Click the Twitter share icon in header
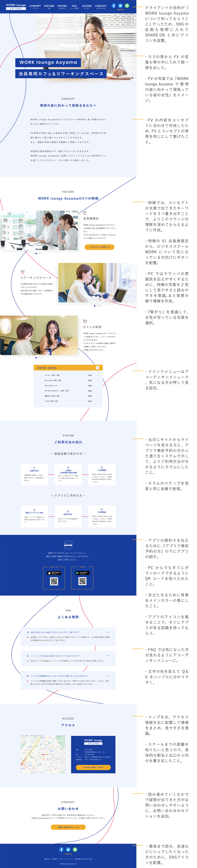Image resolution: width=197 pixels, height=868 pixels. pyautogui.click(x=120, y=6)
